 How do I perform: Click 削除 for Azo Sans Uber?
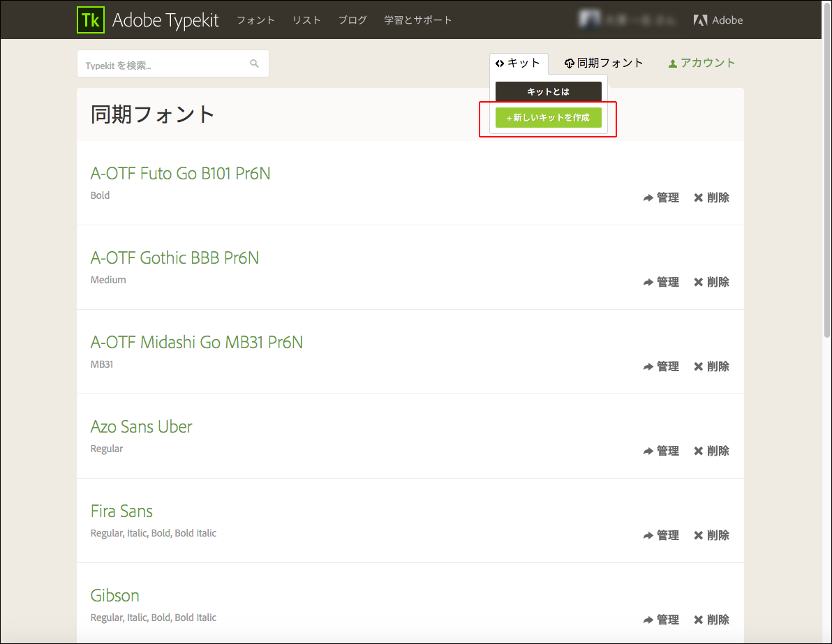click(x=711, y=451)
